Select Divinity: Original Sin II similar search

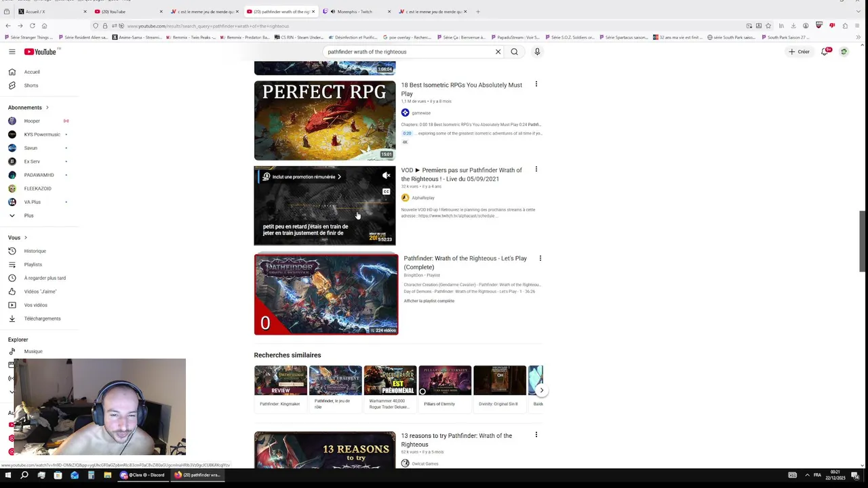pyautogui.click(x=500, y=388)
